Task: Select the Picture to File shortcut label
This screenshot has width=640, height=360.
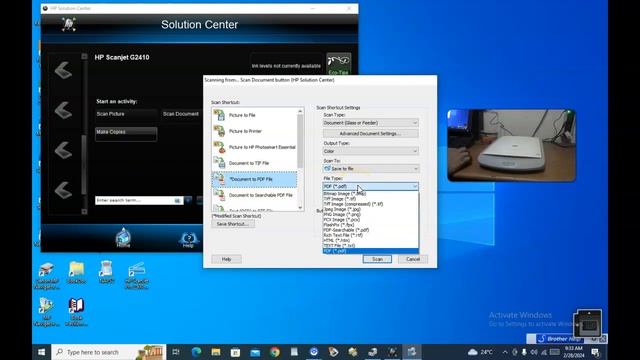Action: pos(242,116)
